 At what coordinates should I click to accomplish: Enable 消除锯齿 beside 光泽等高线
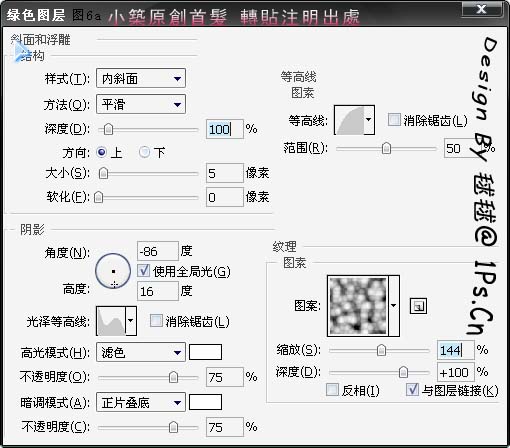click(x=156, y=321)
